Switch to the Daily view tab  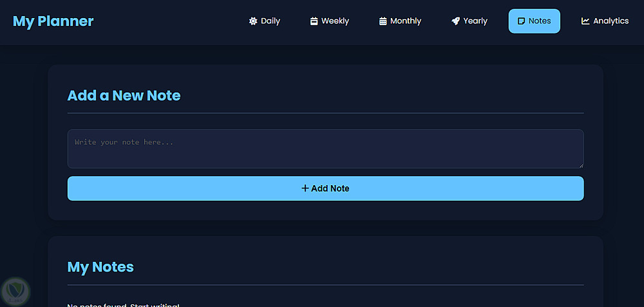[x=270, y=21]
